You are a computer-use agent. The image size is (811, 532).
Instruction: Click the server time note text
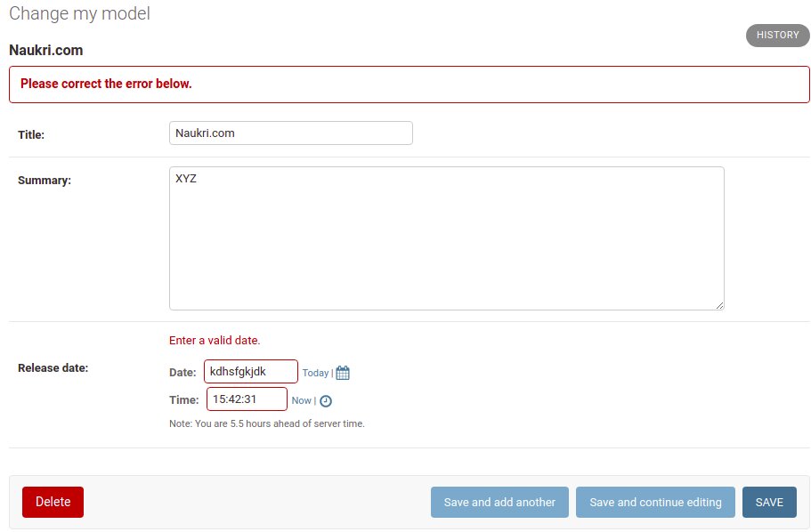267,423
